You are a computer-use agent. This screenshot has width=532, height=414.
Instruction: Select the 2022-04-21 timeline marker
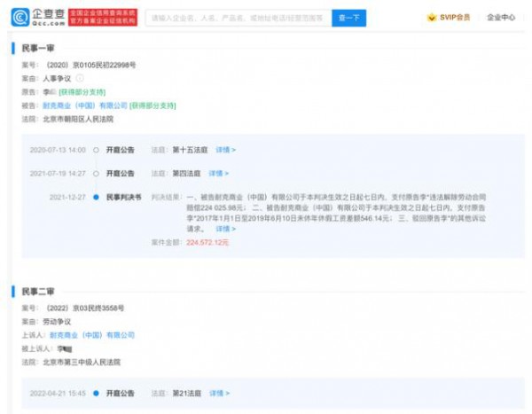coord(96,394)
